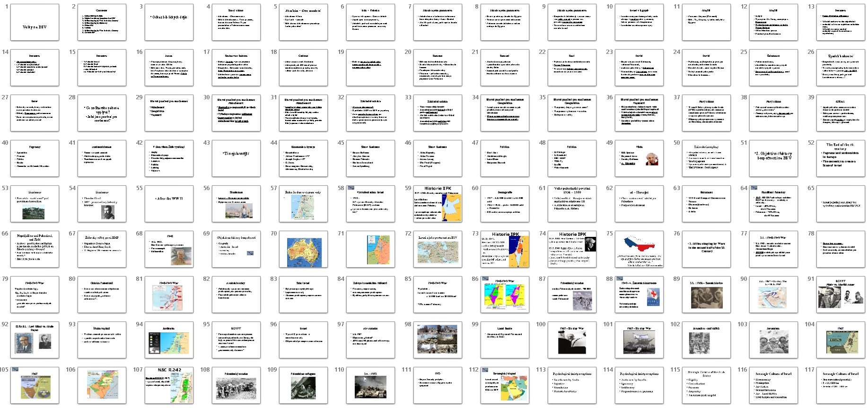
Task: Open slide 107 titled 'NSC R.242'
Action: pyautogui.click(x=169, y=385)
